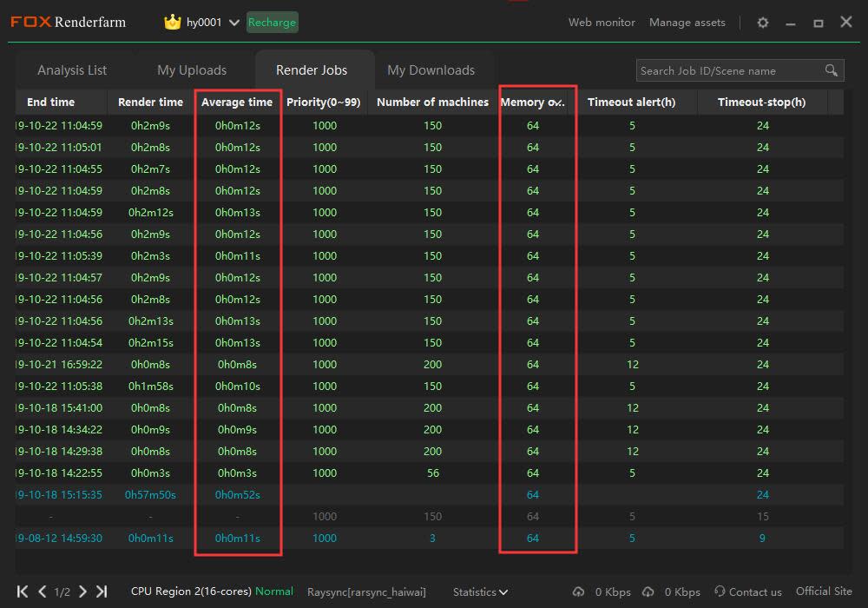
Task: Sort by Number of machines header
Action: [432, 102]
